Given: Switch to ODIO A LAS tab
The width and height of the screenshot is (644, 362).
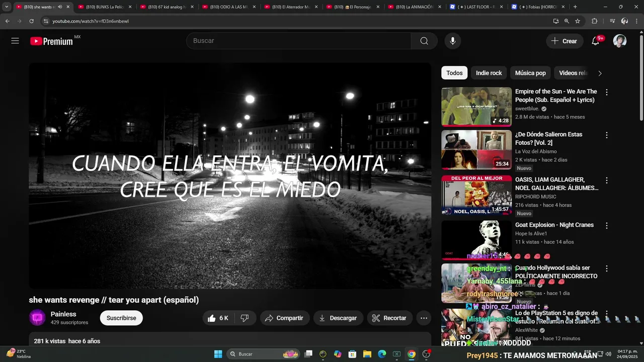Looking at the screenshot, I should point(228,7).
